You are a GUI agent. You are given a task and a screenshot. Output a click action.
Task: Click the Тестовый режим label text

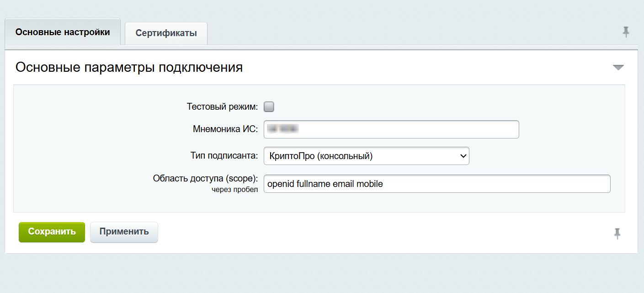point(222,107)
